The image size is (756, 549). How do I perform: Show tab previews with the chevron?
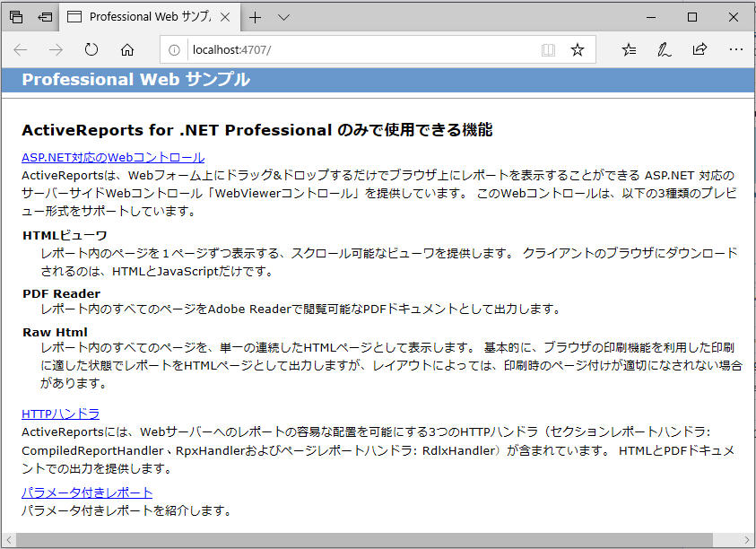coord(283,16)
